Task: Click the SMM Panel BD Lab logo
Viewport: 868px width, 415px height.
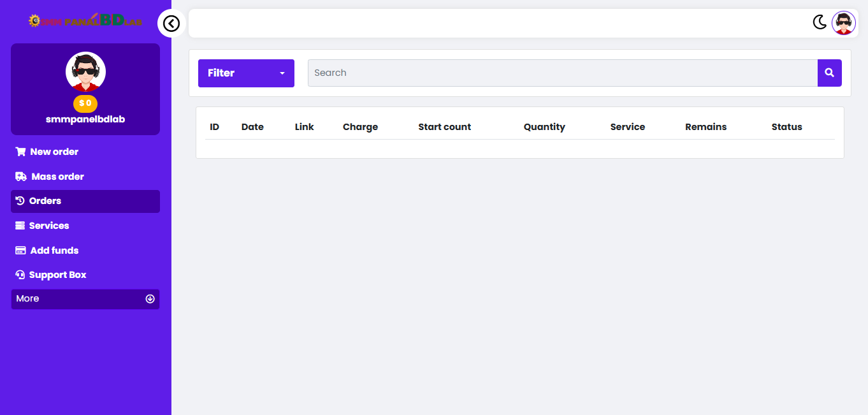Action: tap(85, 20)
